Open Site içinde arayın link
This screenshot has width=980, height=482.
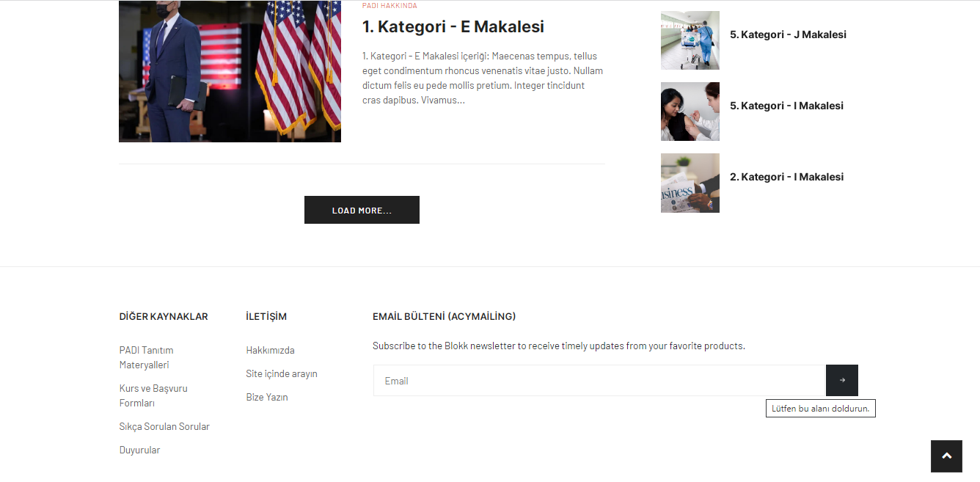click(x=282, y=373)
